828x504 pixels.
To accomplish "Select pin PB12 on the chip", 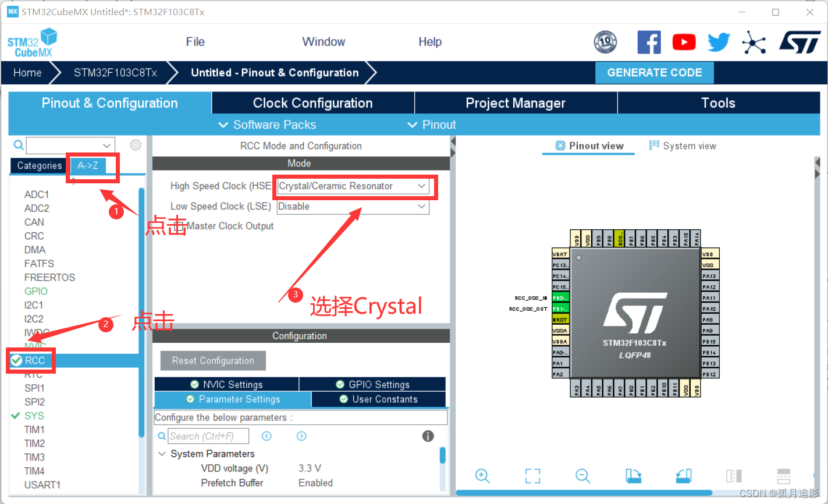I will [x=710, y=374].
